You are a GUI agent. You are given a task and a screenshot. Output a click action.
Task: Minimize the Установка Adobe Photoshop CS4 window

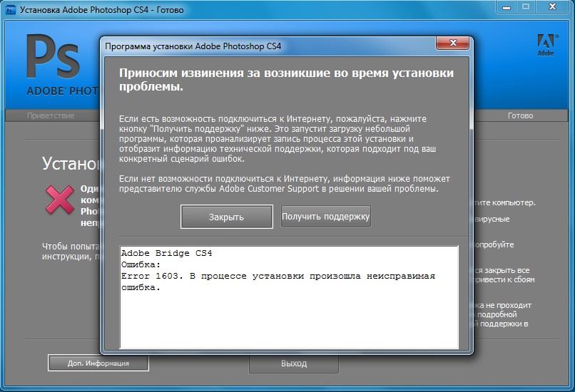(x=506, y=6)
